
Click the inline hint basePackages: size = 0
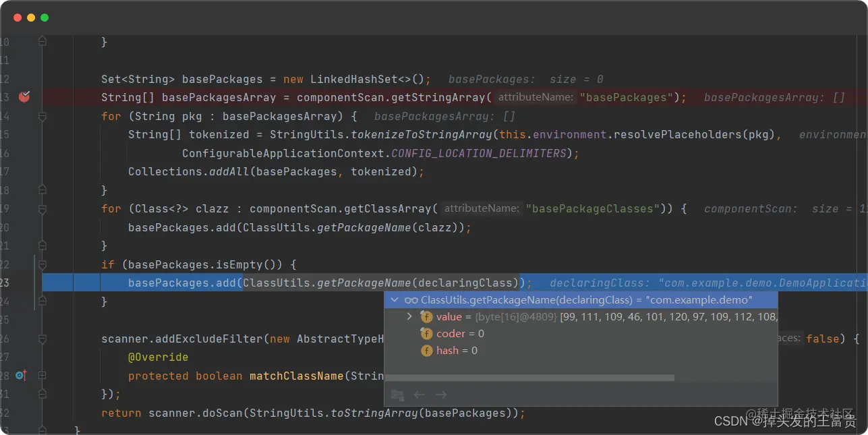(526, 79)
